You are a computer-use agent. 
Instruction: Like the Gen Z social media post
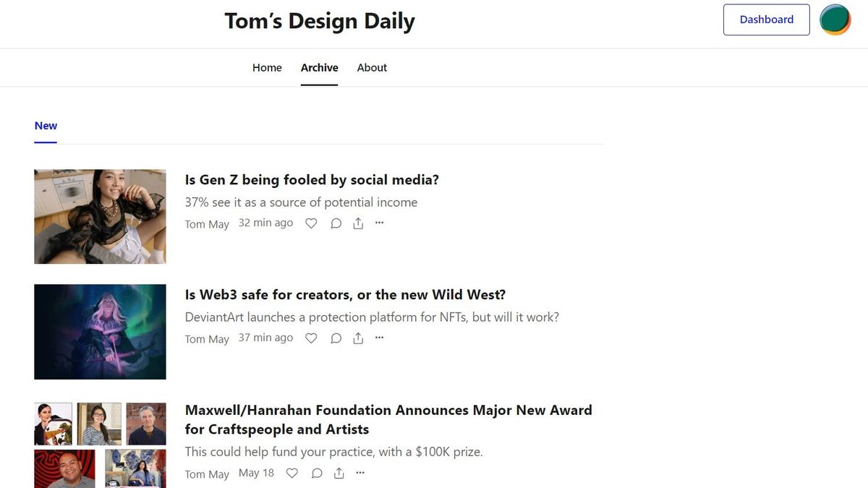point(311,223)
